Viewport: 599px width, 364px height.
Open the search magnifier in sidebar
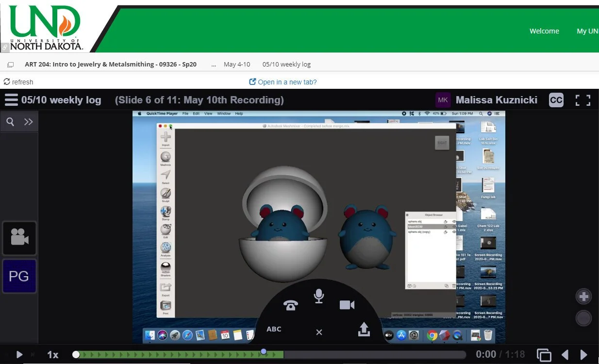click(10, 122)
